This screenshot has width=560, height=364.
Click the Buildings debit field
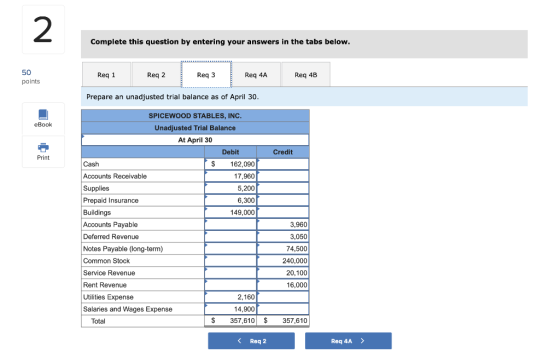230,212
